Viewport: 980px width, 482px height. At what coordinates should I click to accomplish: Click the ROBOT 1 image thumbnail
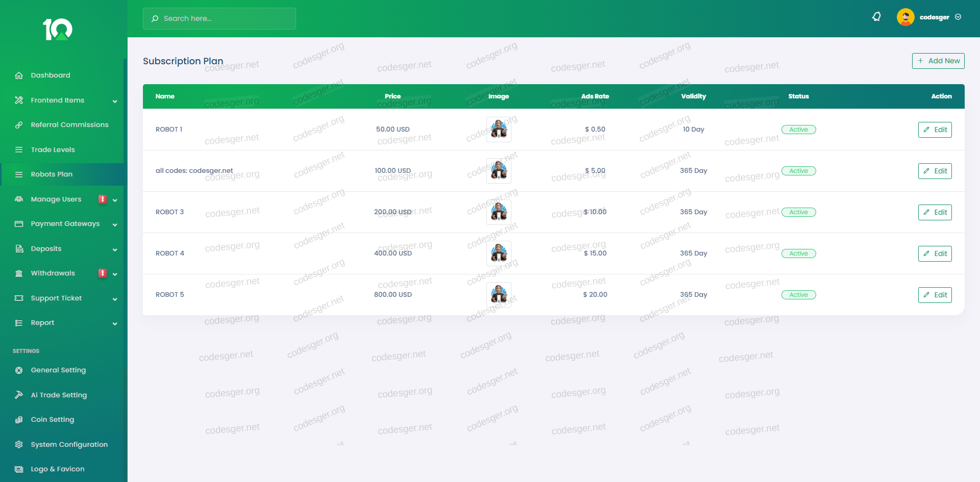click(499, 130)
